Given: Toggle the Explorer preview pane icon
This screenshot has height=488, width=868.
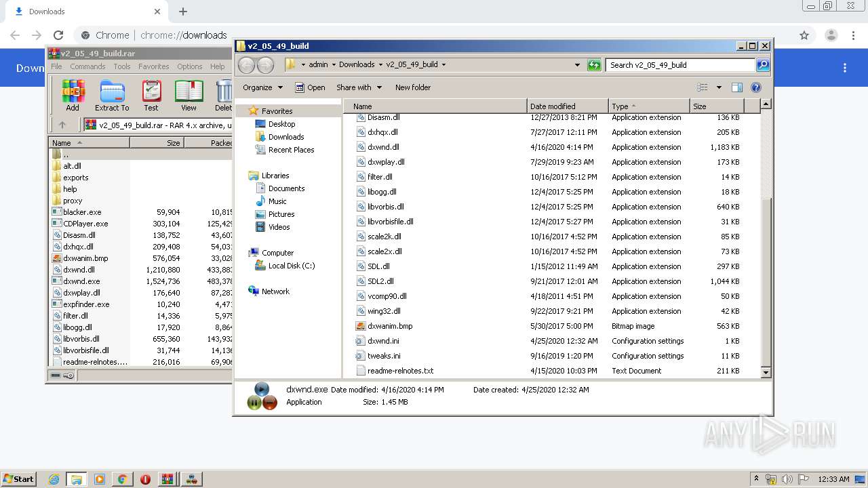Looking at the screenshot, I should coord(737,87).
